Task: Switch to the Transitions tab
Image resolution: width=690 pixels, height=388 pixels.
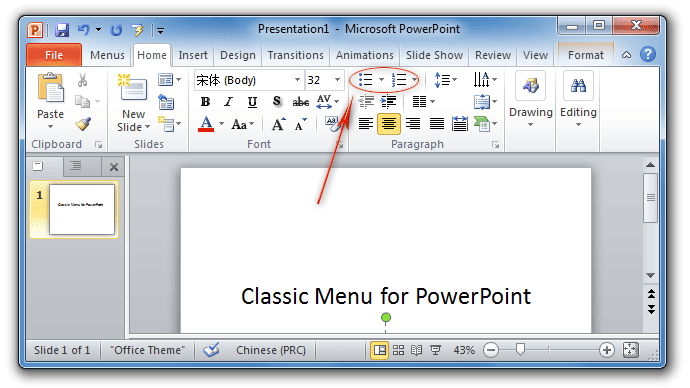Action: [x=296, y=55]
